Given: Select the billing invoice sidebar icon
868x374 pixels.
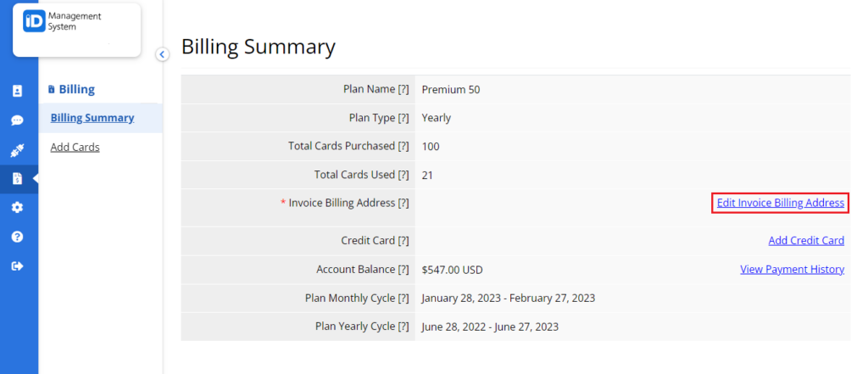Looking at the screenshot, I should (17, 178).
